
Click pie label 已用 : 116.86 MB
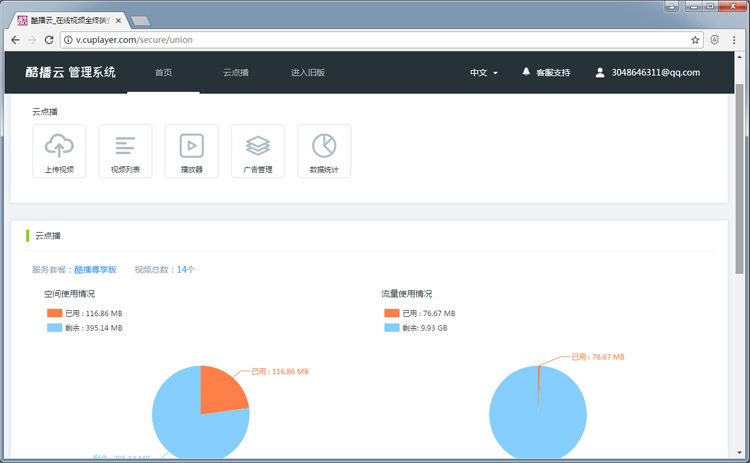pyautogui.click(x=280, y=371)
